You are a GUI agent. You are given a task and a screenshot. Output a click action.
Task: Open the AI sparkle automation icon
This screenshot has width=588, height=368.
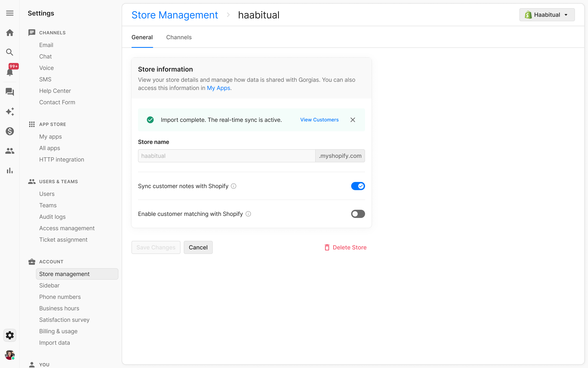click(10, 111)
